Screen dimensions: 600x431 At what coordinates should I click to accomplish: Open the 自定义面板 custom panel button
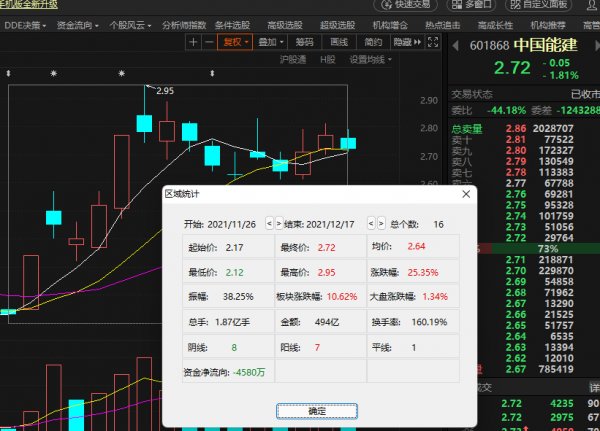538,5
